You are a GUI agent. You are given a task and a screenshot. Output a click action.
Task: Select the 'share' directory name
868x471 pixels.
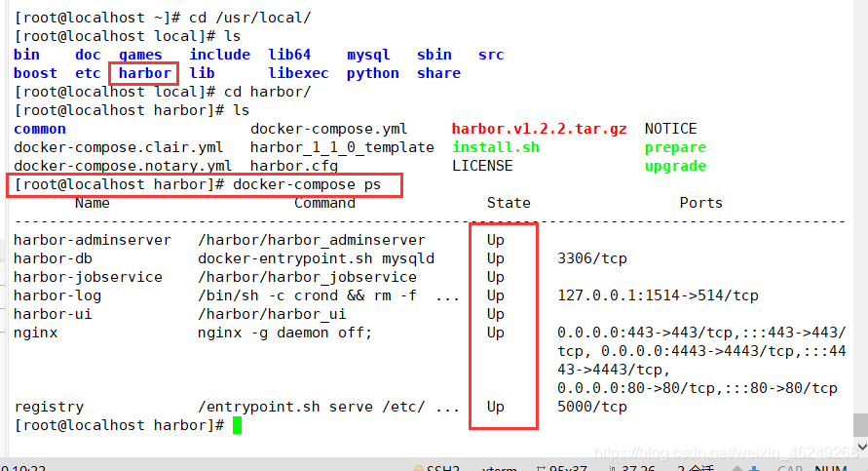(438, 73)
